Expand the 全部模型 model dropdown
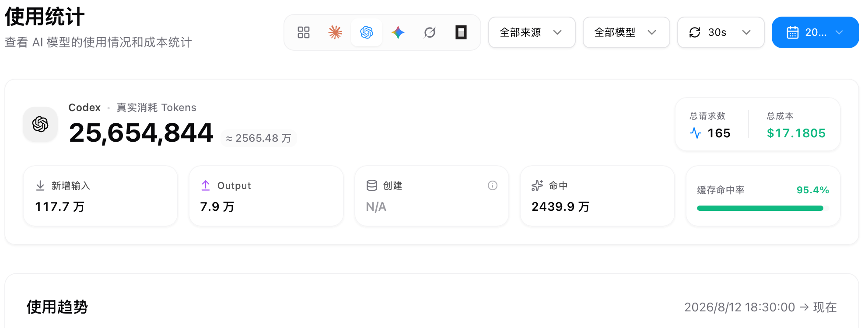Viewport: 868px width, 328px height. pyautogui.click(x=626, y=32)
